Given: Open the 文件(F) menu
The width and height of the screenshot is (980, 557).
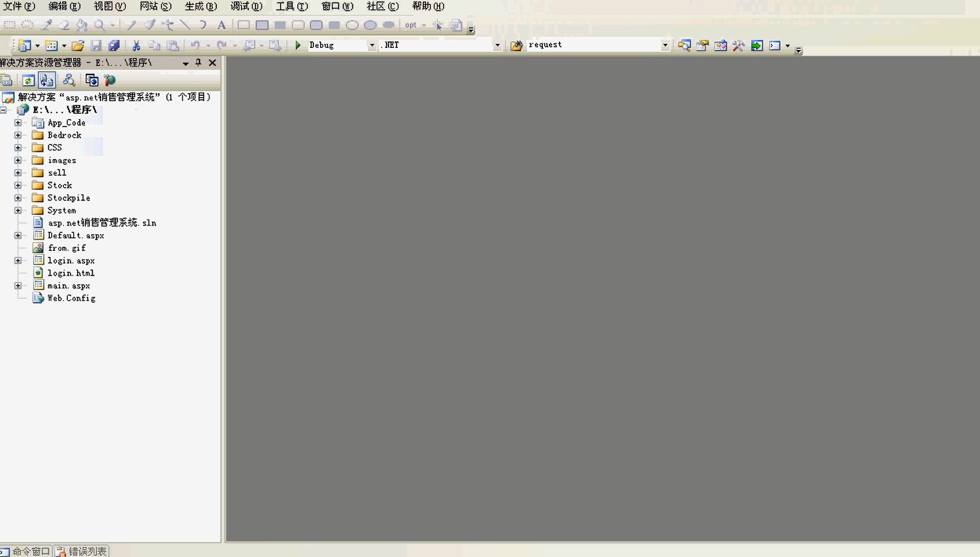Looking at the screenshot, I should [x=19, y=6].
